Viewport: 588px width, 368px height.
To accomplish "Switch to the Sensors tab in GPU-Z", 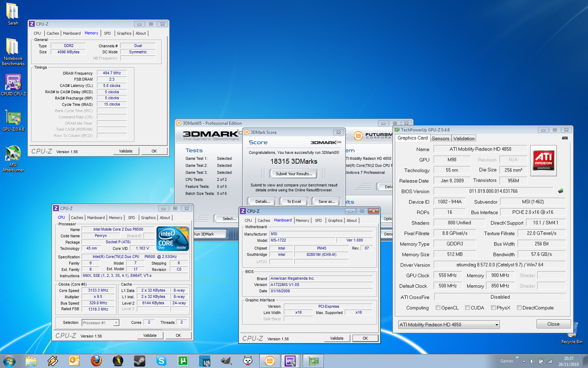I will (x=440, y=138).
